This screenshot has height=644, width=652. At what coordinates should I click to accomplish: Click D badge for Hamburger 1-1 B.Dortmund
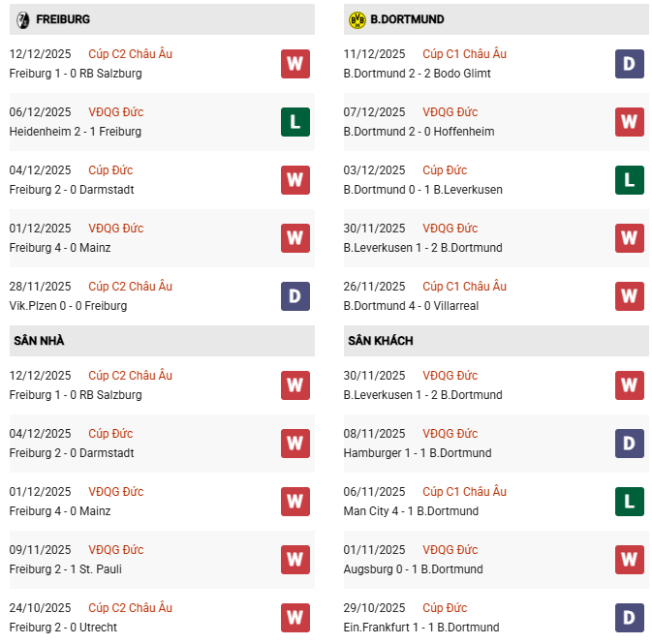630,444
